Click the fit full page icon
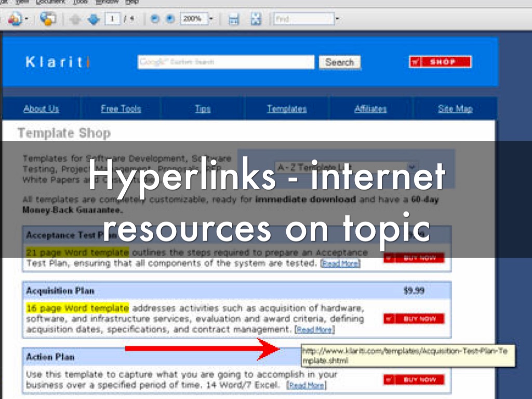 [x=256, y=19]
